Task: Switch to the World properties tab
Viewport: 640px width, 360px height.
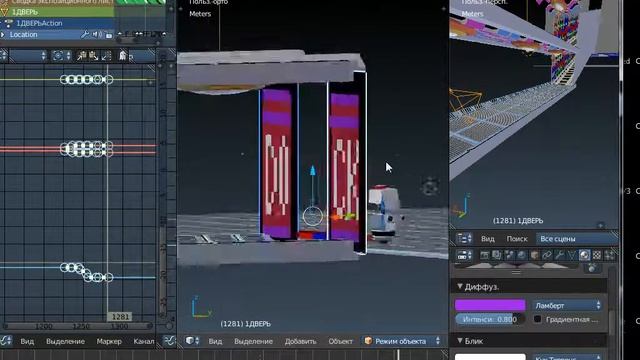Action: [522, 256]
